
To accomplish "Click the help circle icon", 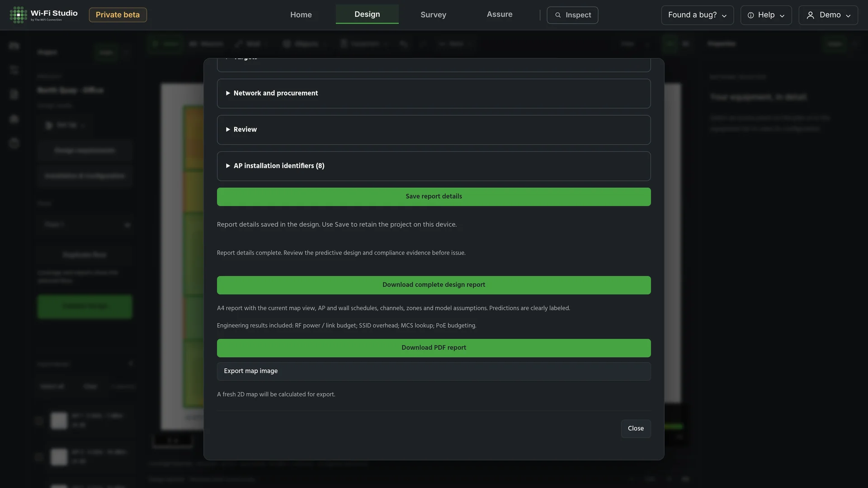I will tap(750, 15).
